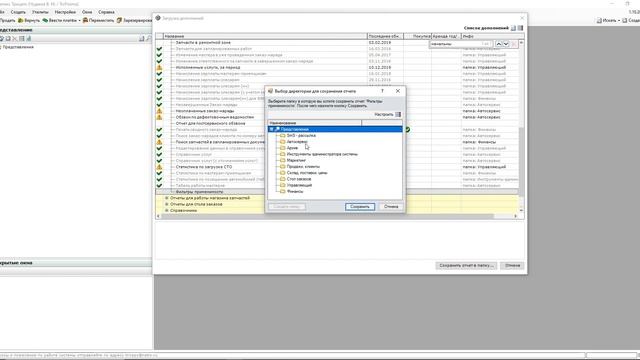
Task: Click the Зарезервировать toolbar button
Action: tap(134, 20)
